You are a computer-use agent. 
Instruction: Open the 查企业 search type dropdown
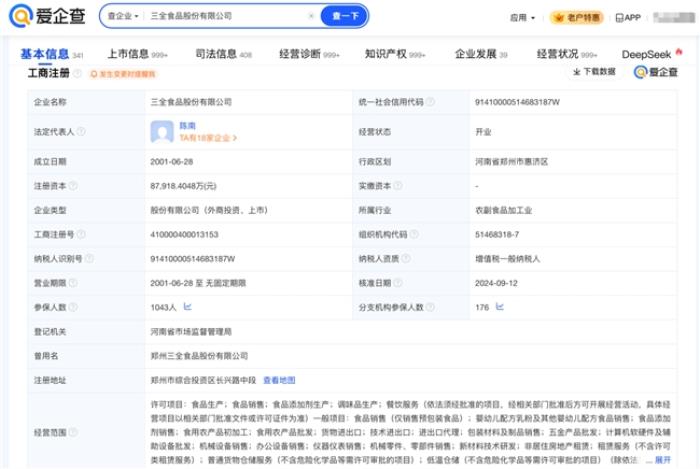(x=123, y=16)
